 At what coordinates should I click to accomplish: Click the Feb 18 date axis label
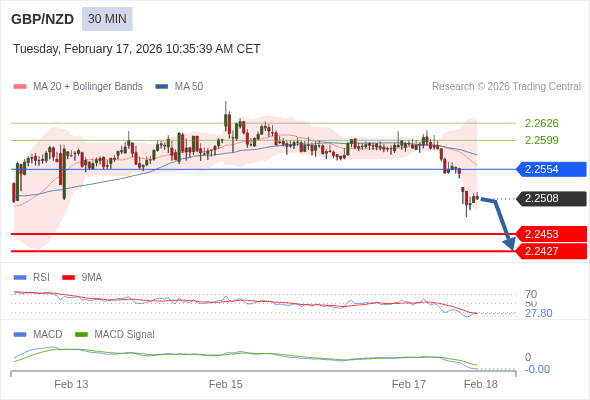coord(481,384)
